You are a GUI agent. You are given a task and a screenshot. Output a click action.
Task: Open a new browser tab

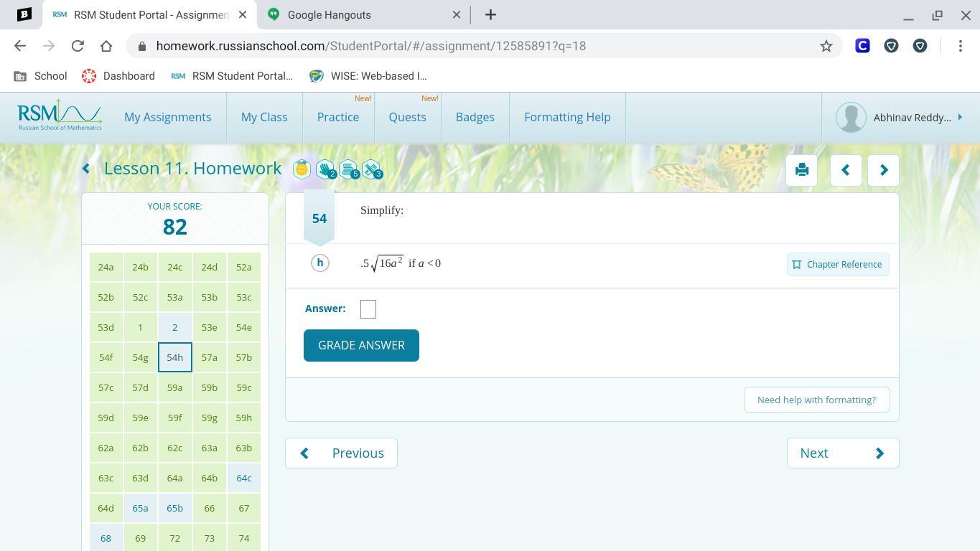pyautogui.click(x=490, y=14)
